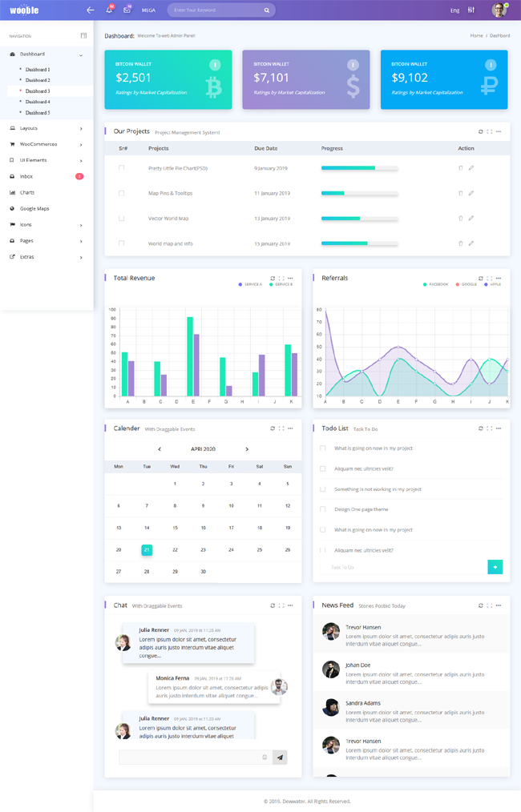Add a todo task with plus button

495,567
